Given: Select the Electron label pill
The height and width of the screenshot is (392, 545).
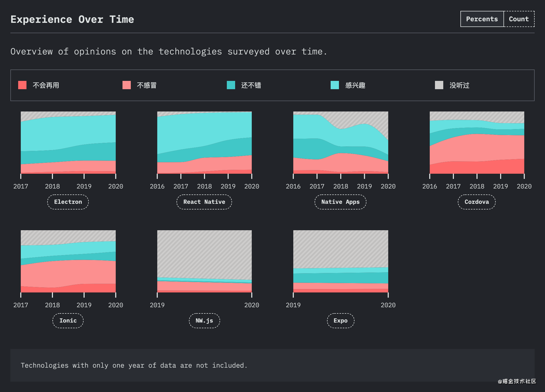Looking at the screenshot, I should pyautogui.click(x=68, y=202).
